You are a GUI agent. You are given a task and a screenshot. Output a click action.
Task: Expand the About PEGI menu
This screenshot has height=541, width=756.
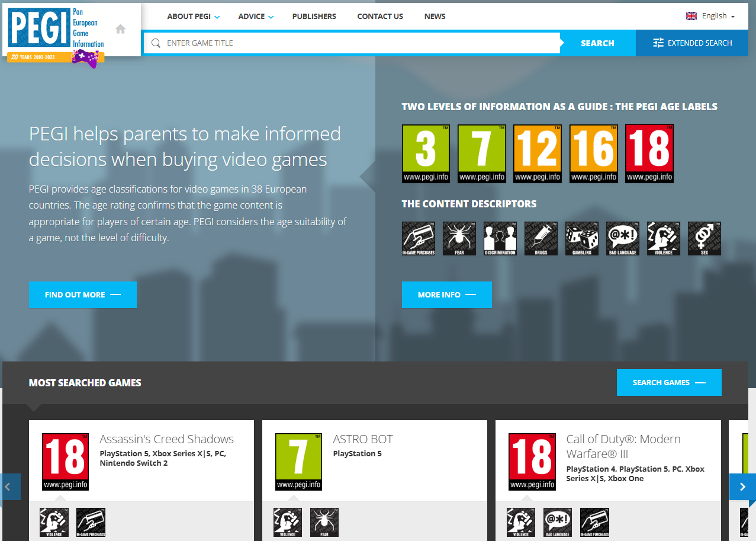pyautogui.click(x=193, y=16)
